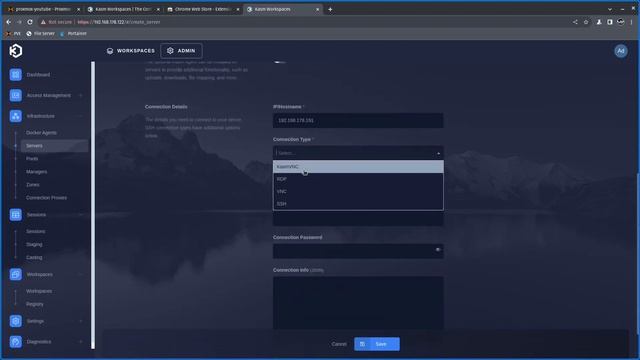
Task: Collapse the Workspaces section
Action: point(80,274)
